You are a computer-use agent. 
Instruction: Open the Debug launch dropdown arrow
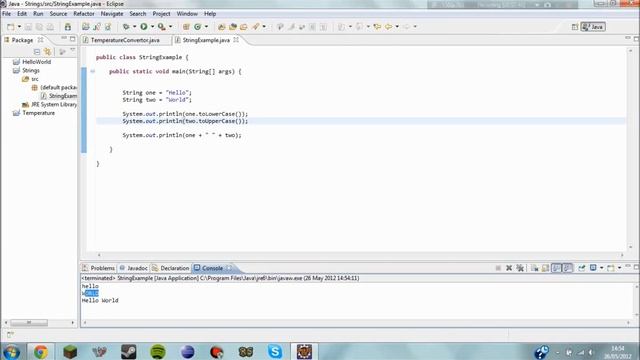click(x=134, y=27)
